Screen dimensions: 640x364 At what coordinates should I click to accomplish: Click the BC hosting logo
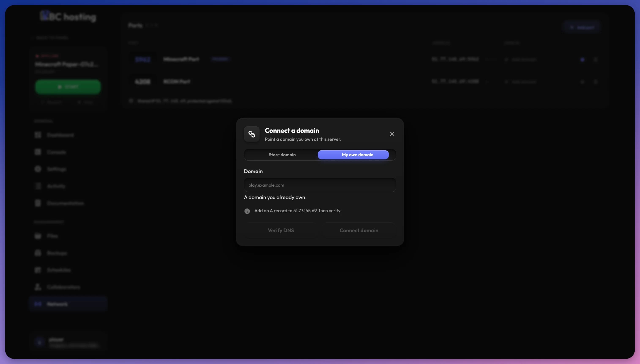(68, 16)
